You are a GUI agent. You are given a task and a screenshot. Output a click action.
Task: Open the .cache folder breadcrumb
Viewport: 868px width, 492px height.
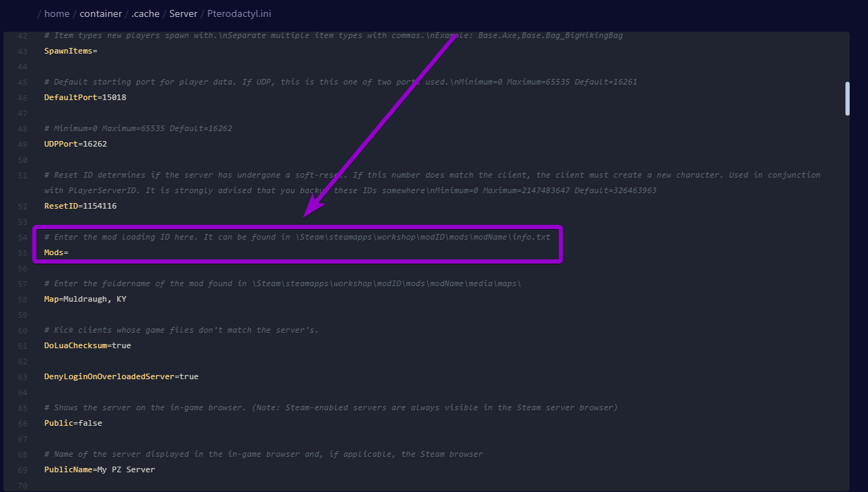(145, 13)
